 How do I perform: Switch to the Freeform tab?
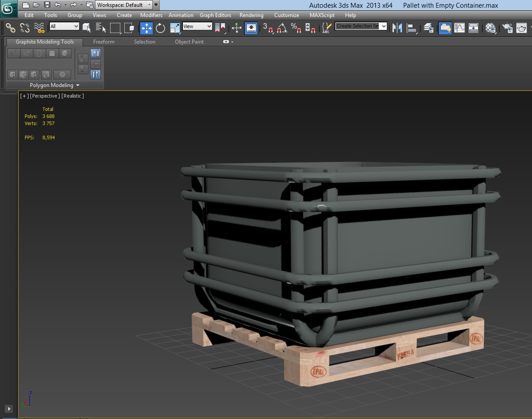[x=104, y=42]
